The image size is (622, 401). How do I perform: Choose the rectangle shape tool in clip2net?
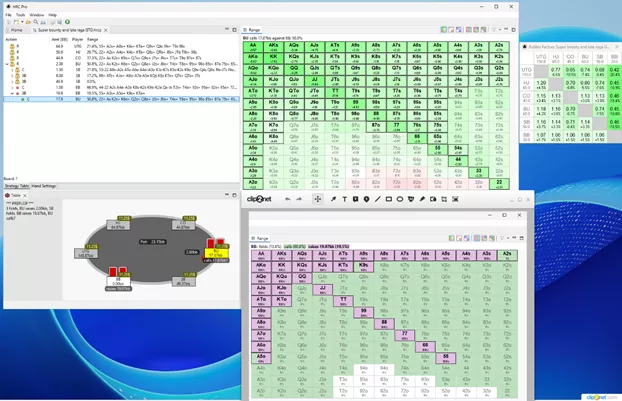[388, 199]
